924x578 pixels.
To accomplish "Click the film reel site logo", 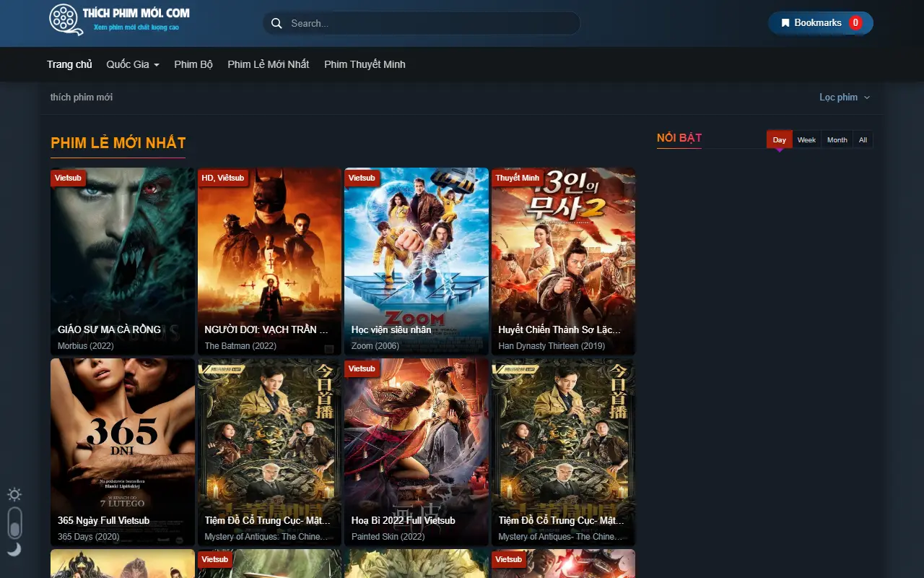I will (120, 20).
